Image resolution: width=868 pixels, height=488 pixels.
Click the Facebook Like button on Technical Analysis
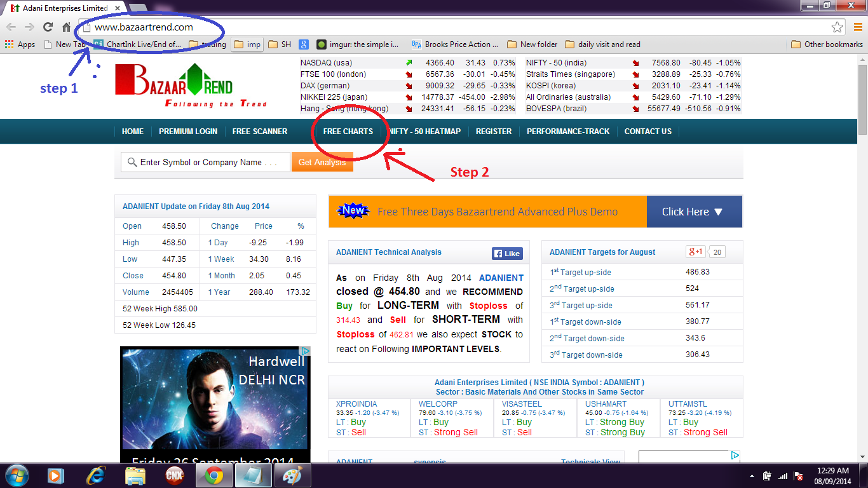(506, 253)
